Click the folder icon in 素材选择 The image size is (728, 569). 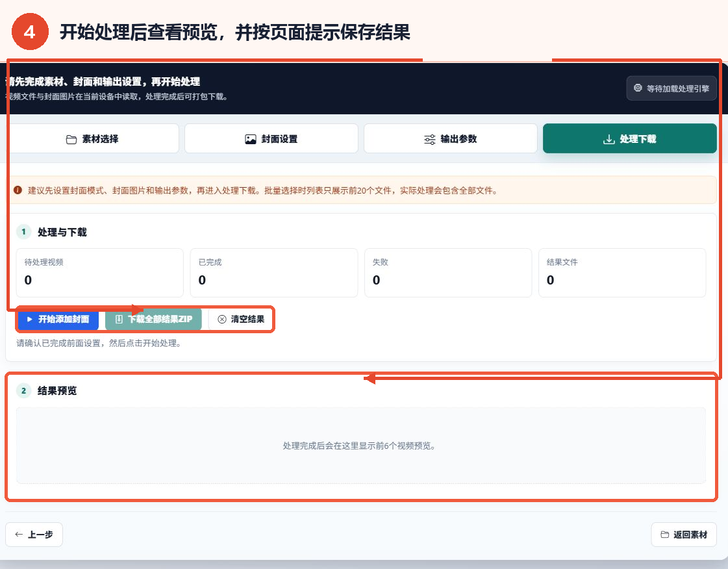(x=71, y=140)
